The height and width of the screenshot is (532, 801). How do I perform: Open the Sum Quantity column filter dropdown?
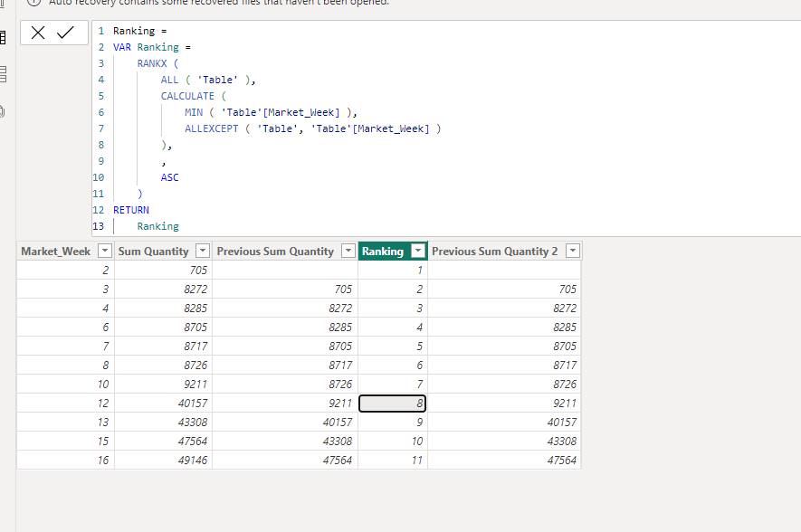click(203, 251)
